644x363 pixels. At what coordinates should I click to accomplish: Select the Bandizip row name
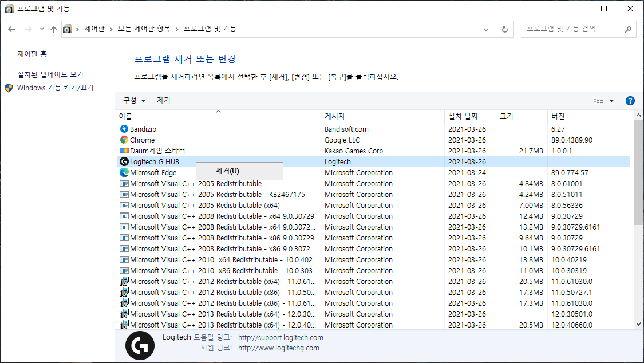coord(143,129)
